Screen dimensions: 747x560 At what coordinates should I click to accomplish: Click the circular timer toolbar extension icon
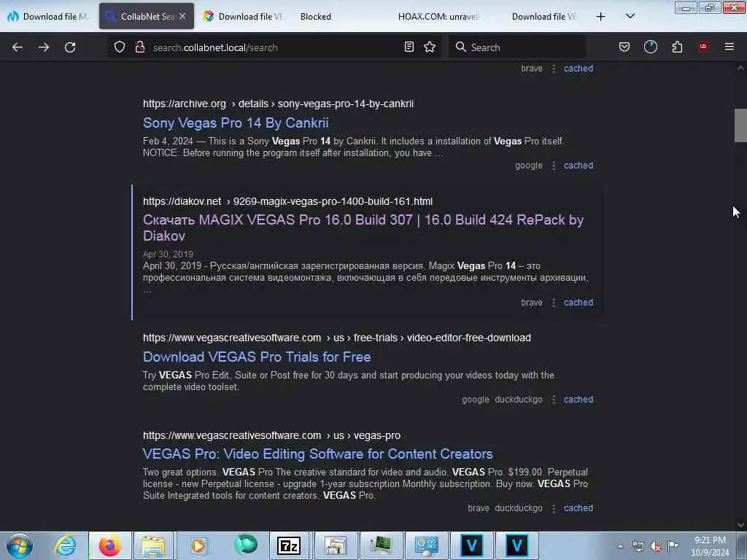[x=650, y=47]
